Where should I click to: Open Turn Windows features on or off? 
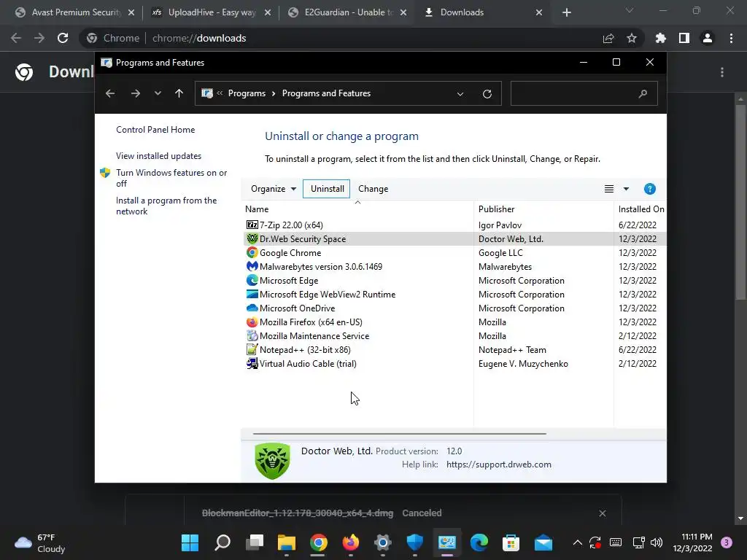tap(171, 178)
